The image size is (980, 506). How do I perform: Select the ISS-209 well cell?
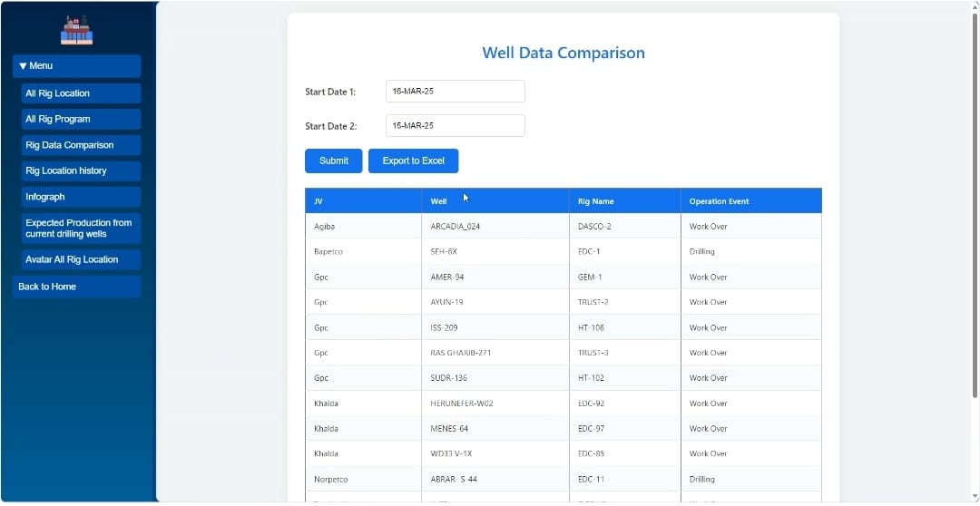tap(495, 327)
